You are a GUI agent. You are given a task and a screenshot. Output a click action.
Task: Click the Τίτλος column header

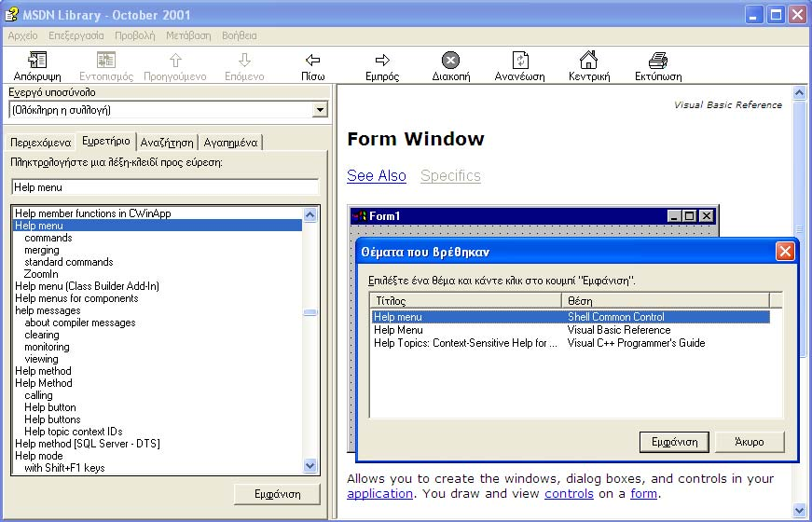(x=466, y=300)
